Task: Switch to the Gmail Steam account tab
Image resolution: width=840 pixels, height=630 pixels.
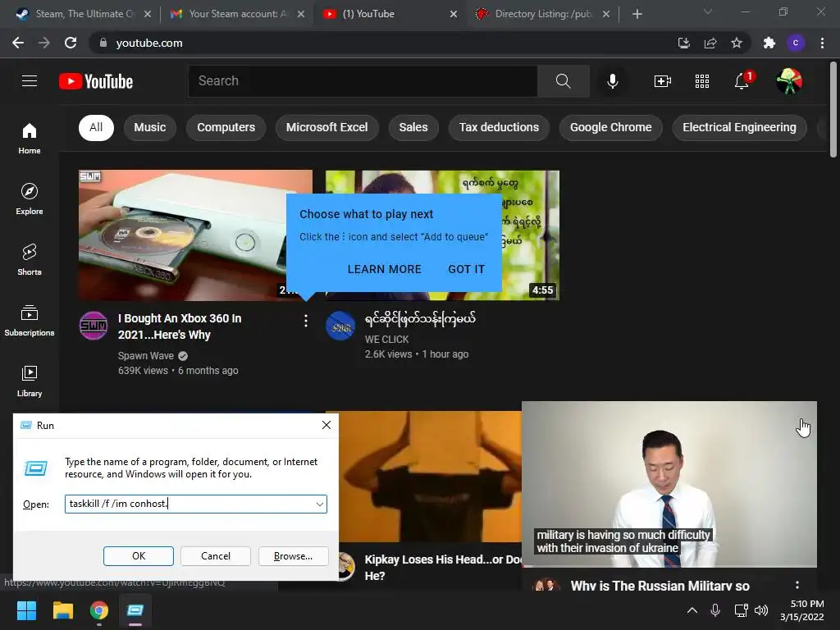Action: 238,14
